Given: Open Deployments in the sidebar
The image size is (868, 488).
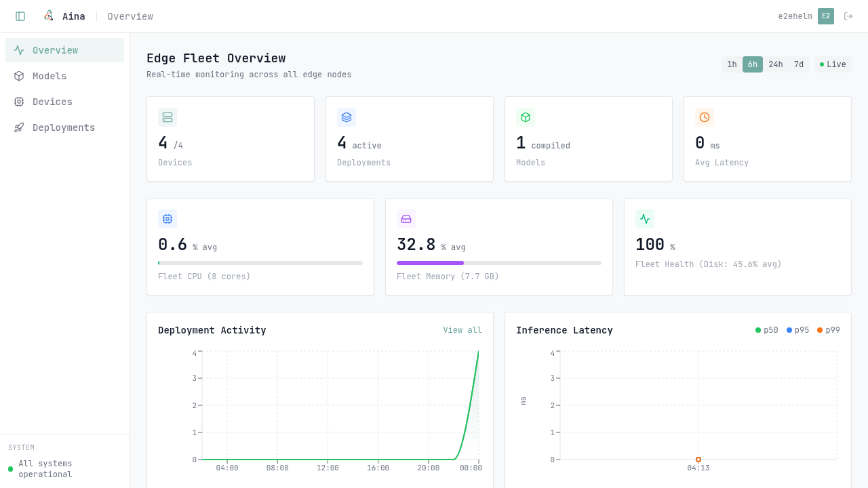Looking at the screenshot, I should tap(64, 127).
